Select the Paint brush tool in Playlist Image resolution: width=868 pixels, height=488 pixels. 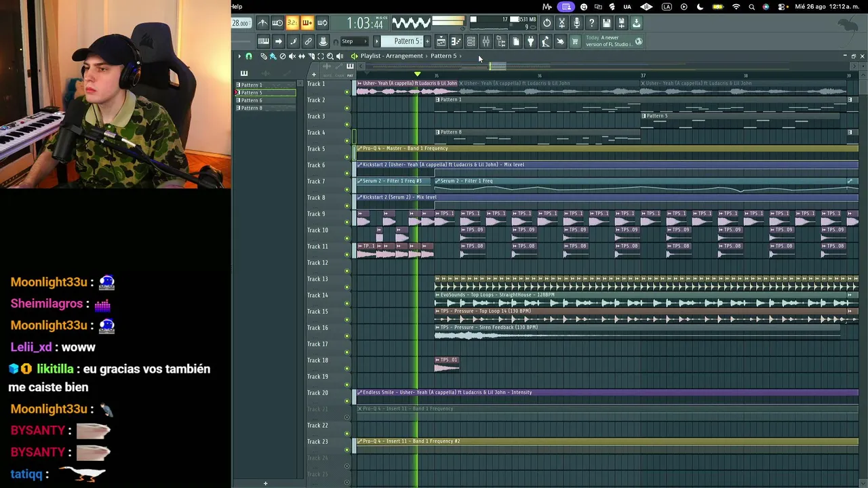[273, 56]
